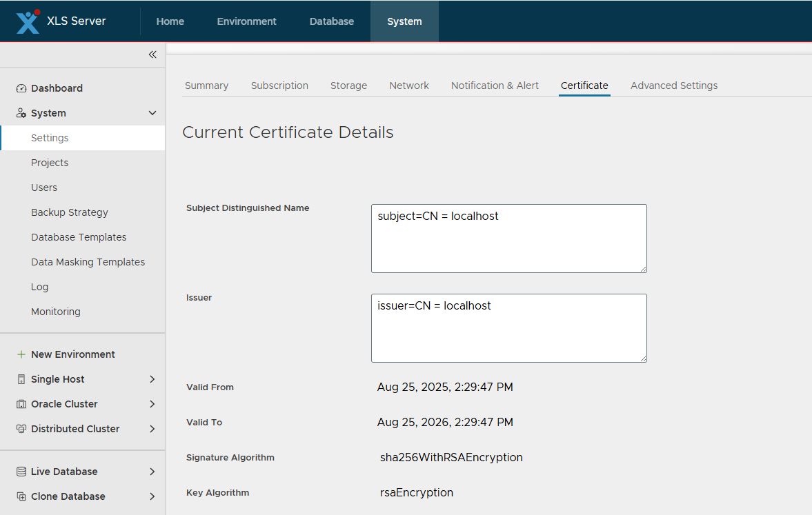Open the Environment menu item
Image resolution: width=812 pixels, height=515 pixels.
[246, 21]
